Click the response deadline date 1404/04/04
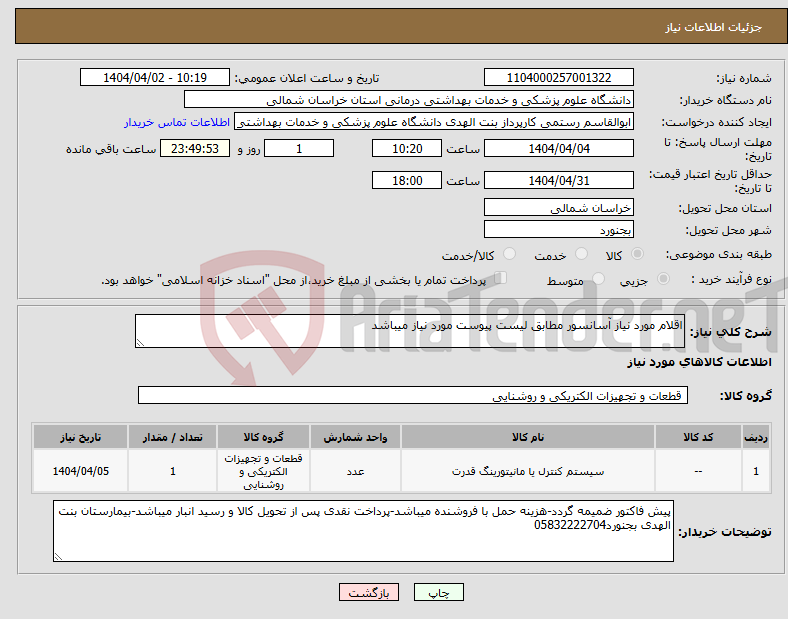The image size is (788, 619). (559, 148)
